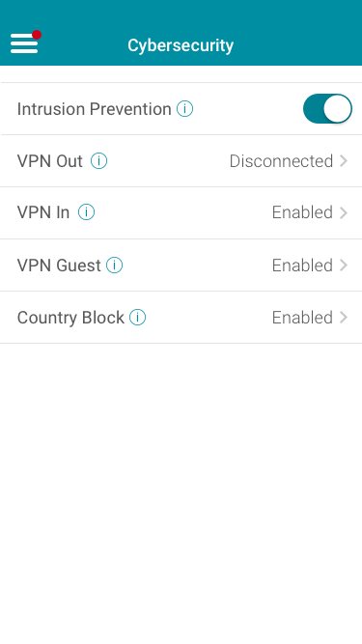Toggle the Intrusion Prevention switch
Image resolution: width=362 pixels, height=644 pixels.
pos(327,109)
